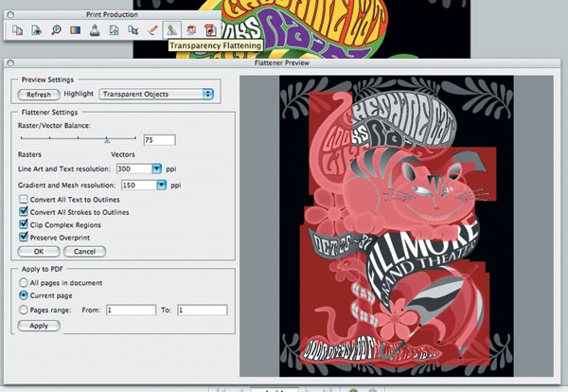Select the Current page radio button

click(23, 295)
